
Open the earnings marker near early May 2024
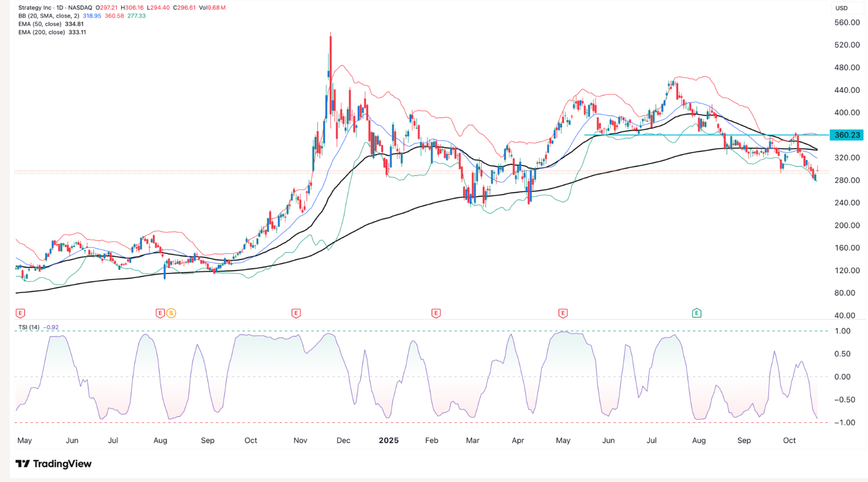pos(21,313)
